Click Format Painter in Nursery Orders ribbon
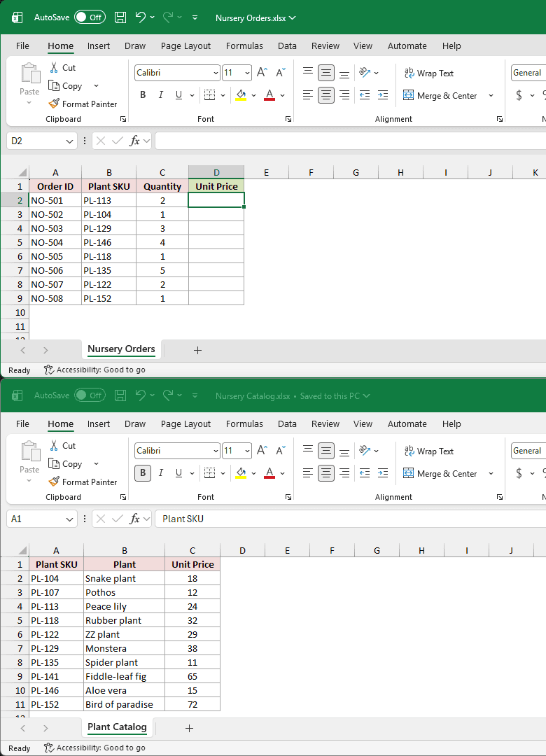The width and height of the screenshot is (546, 756). point(83,104)
